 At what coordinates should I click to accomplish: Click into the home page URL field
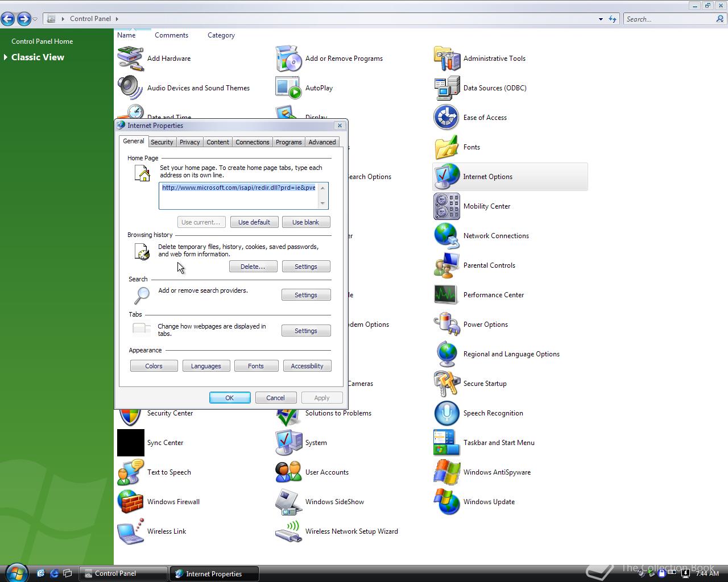tap(238, 196)
